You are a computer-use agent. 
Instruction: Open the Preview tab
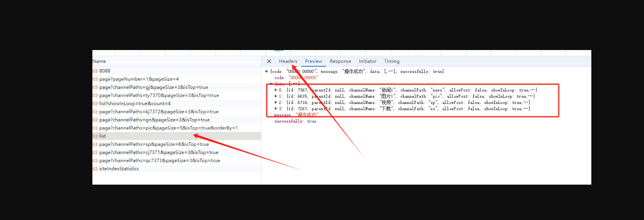point(314,61)
